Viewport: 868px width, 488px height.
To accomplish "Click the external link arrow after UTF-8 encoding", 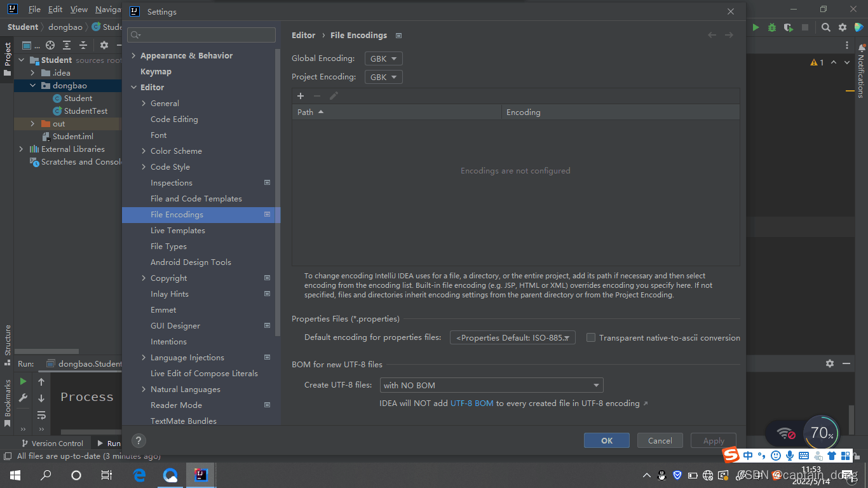I will tap(646, 403).
